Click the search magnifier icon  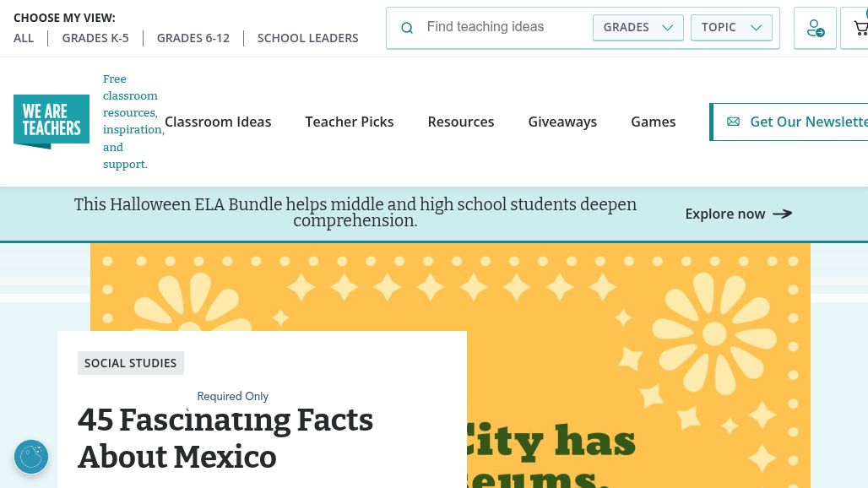click(407, 28)
